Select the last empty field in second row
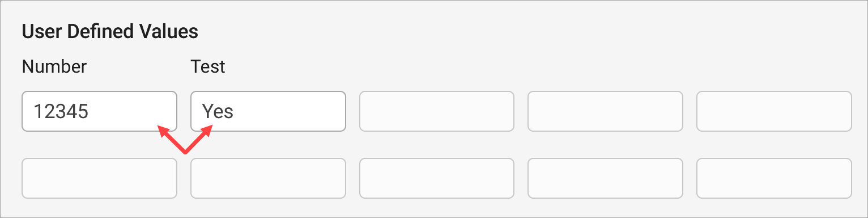The height and width of the screenshot is (218, 868). 774,178
